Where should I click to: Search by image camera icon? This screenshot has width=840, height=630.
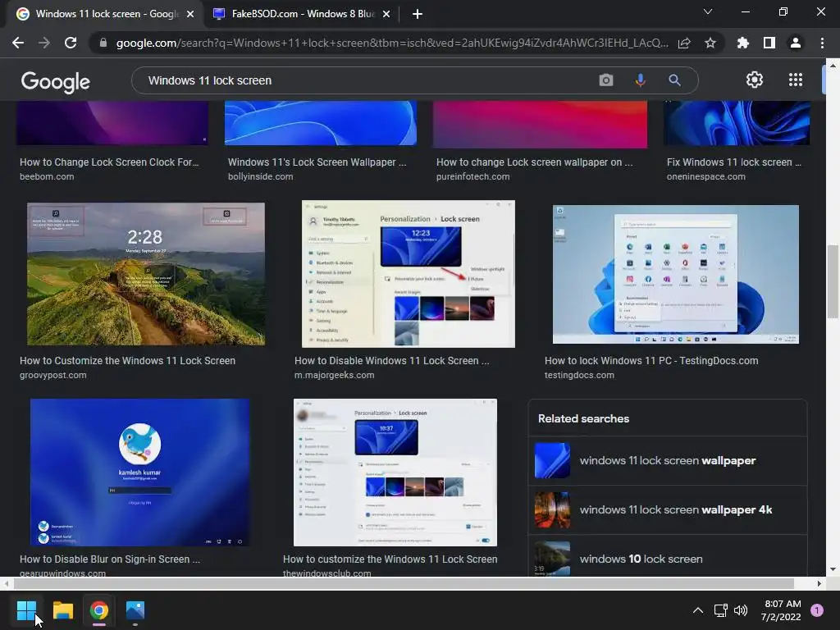(x=606, y=80)
